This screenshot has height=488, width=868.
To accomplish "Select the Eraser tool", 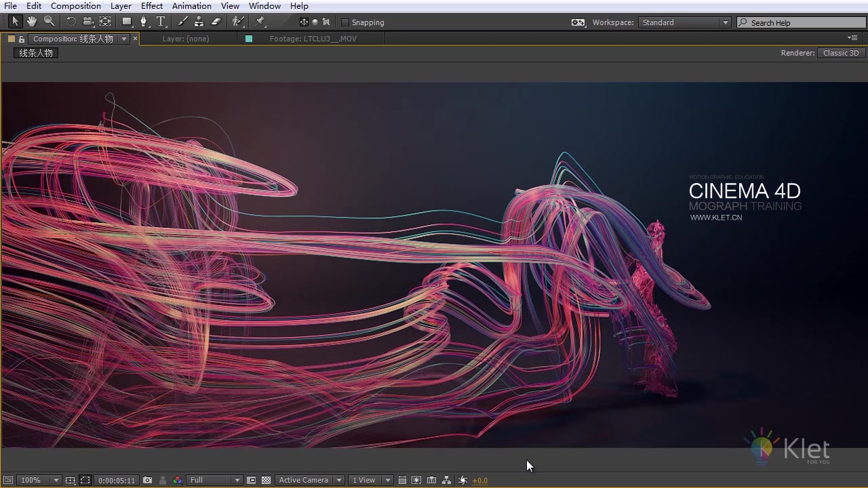I will click(216, 22).
